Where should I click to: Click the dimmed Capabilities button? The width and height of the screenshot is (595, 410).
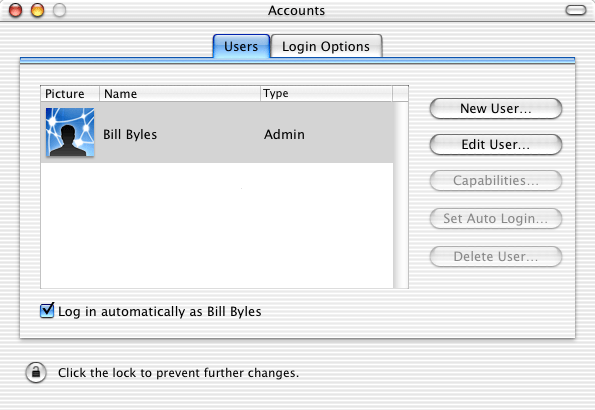(x=496, y=181)
